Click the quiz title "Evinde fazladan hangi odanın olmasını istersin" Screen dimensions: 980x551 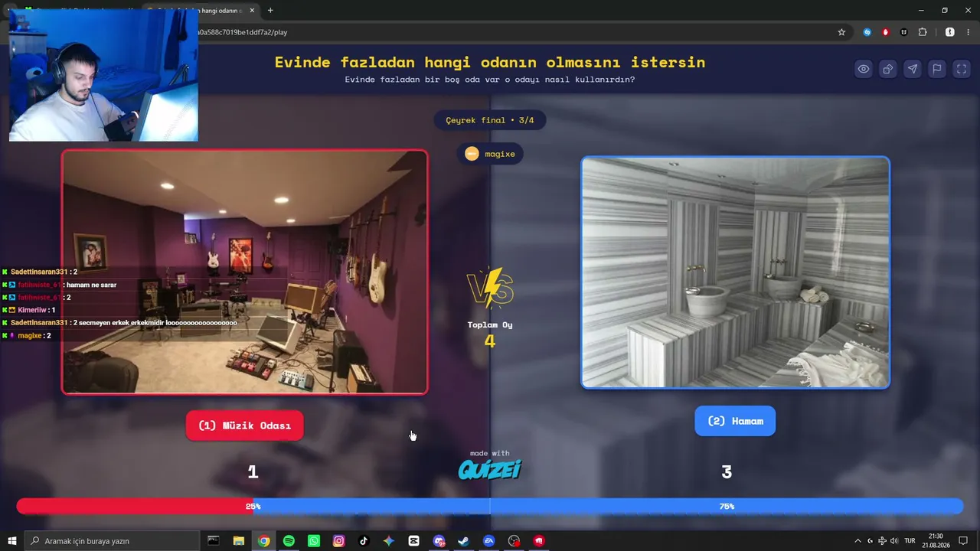tap(490, 62)
